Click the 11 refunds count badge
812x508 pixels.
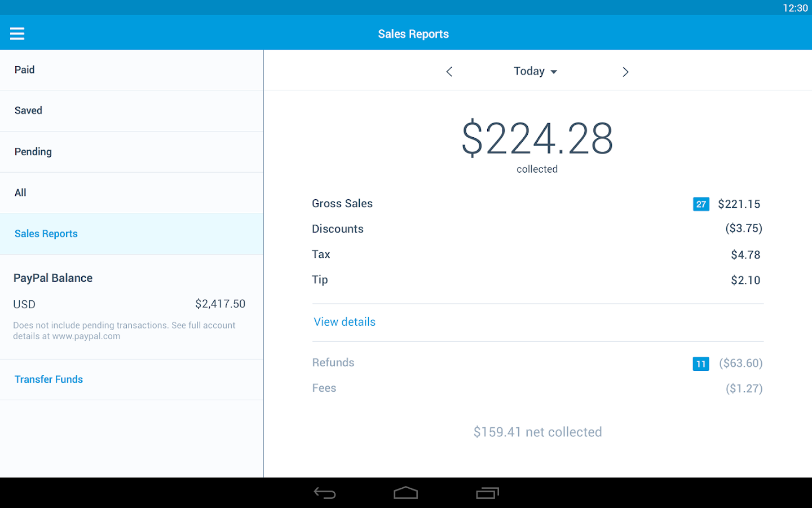[x=701, y=364]
